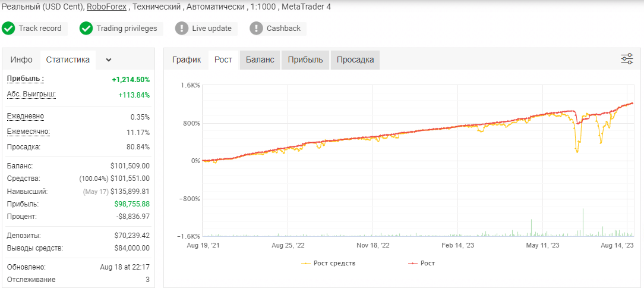Click the grey Cashback warning icon
This screenshot has width=644, height=288.
[256, 29]
